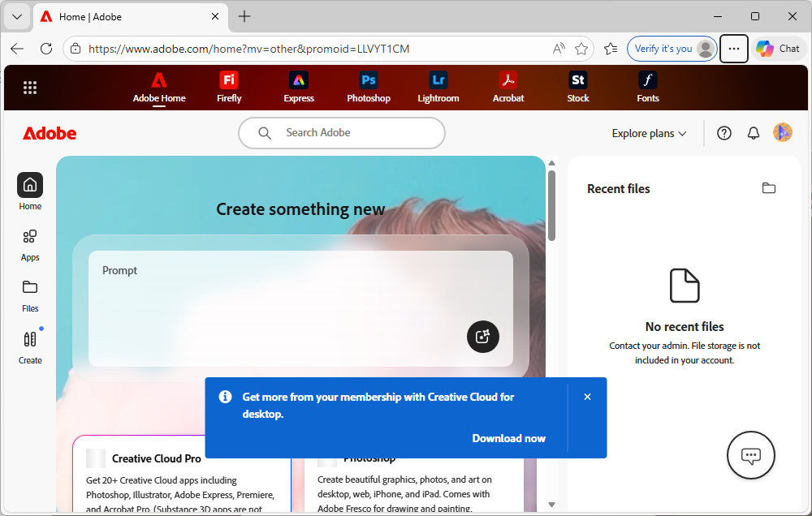Expand the Explore plans dropdown
This screenshot has height=516, width=812.
[x=648, y=133]
